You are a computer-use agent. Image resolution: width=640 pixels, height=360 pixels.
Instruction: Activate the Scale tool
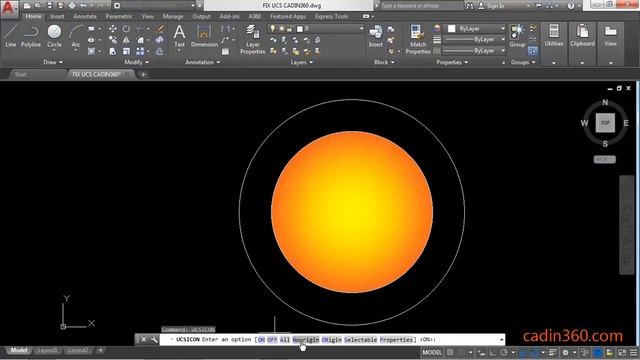pos(126,51)
